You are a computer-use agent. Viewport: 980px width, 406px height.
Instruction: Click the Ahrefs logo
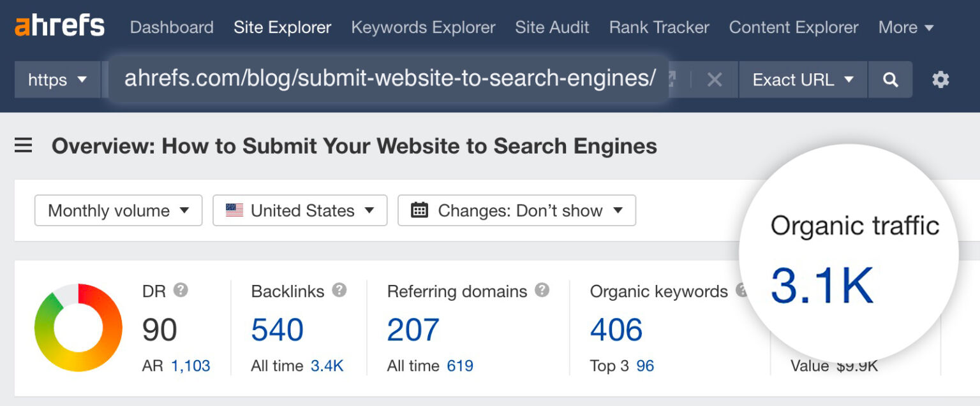tap(59, 25)
